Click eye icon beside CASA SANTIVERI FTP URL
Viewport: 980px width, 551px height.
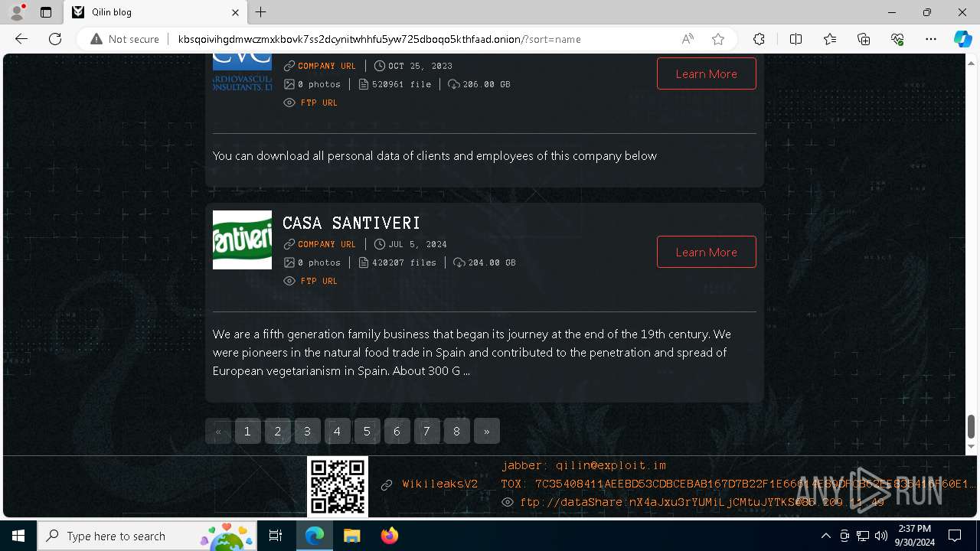tap(289, 281)
